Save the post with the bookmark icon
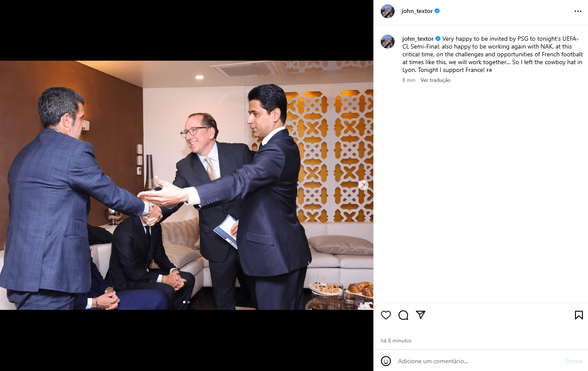 pyautogui.click(x=578, y=315)
